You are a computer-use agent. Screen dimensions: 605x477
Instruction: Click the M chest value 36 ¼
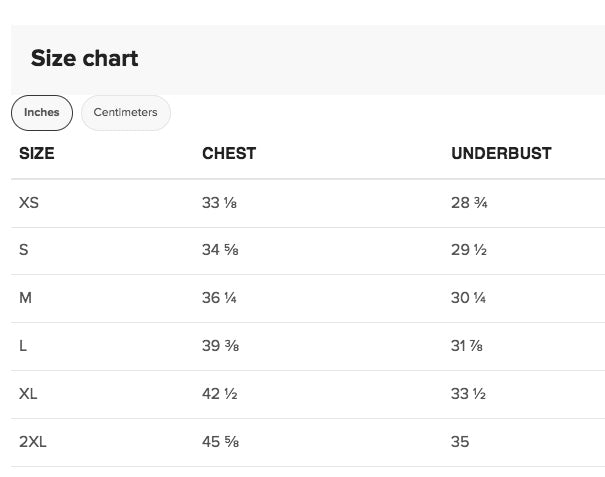click(219, 298)
